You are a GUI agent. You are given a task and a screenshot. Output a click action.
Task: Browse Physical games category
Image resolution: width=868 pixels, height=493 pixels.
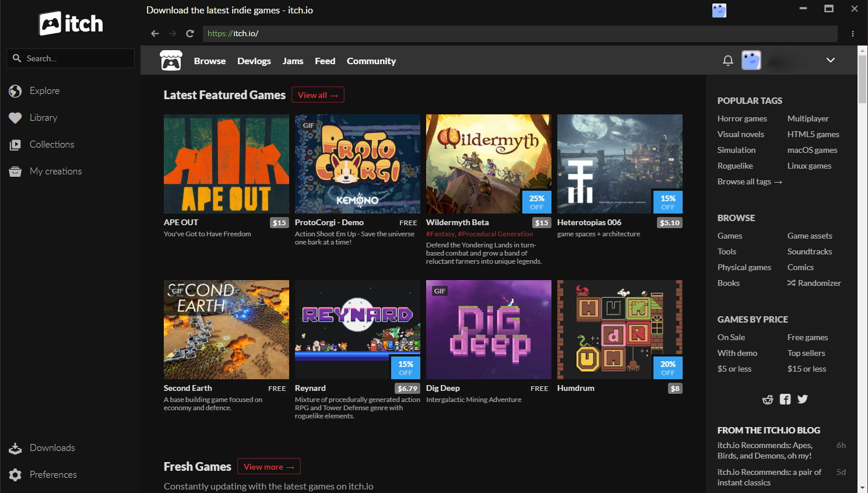tap(744, 267)
